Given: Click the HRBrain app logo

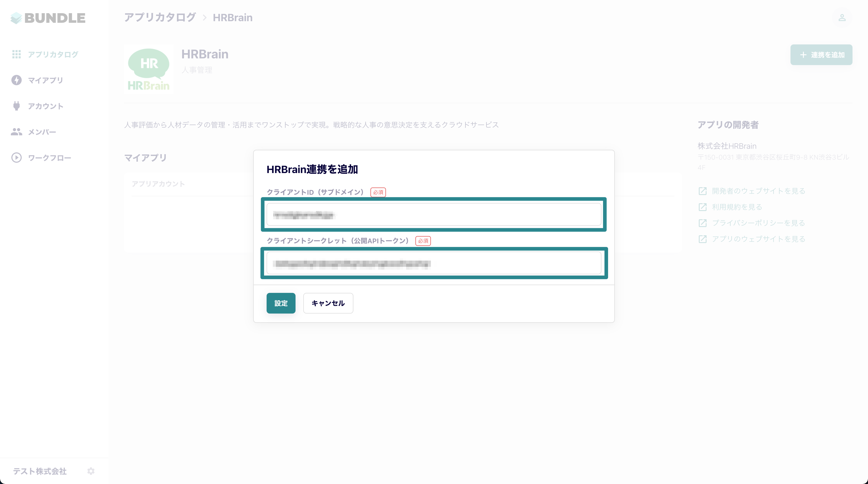Looking at the screenshot, I should pos(149,69).
